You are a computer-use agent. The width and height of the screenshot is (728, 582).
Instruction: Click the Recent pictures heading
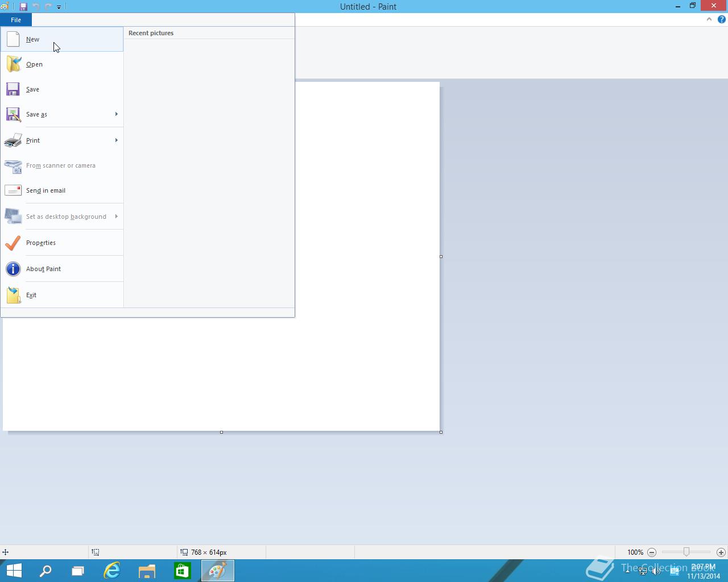click(x=151, y=33)
